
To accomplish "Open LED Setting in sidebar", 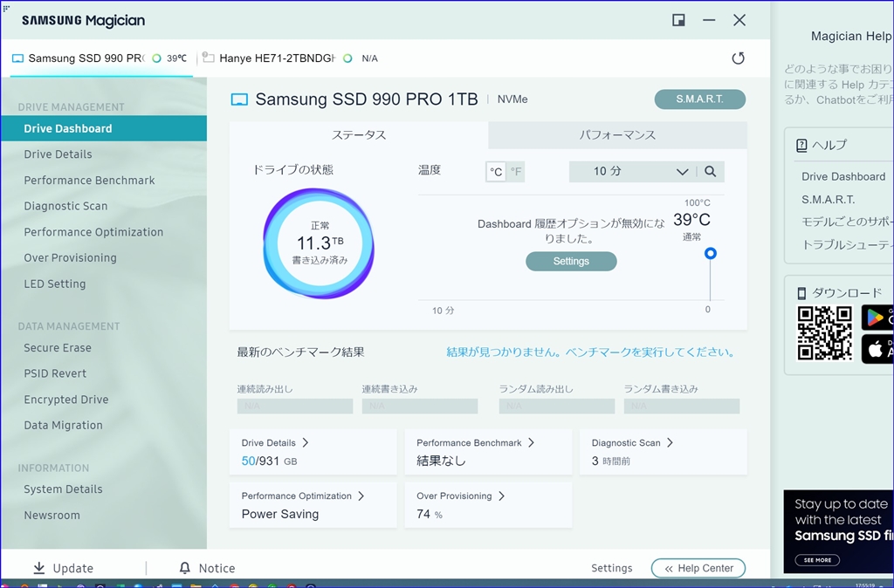I will click(x=55, y=284).
